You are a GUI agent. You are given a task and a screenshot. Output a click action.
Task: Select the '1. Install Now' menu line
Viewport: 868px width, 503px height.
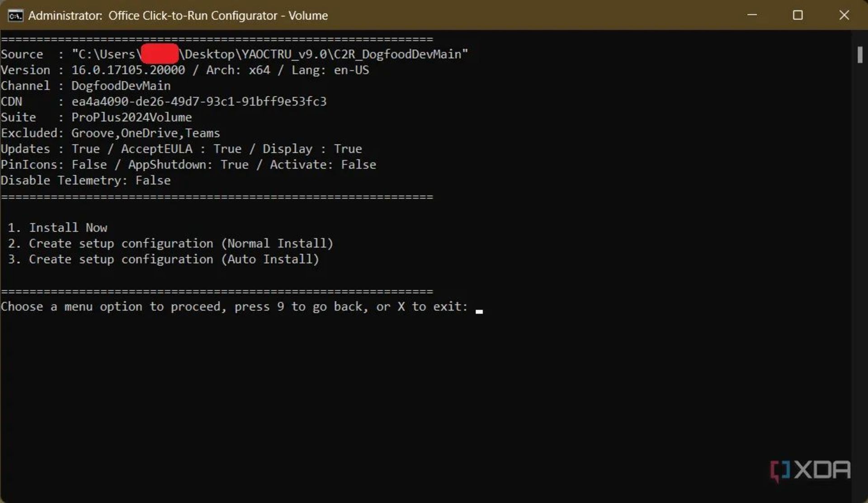coord(58,228)
